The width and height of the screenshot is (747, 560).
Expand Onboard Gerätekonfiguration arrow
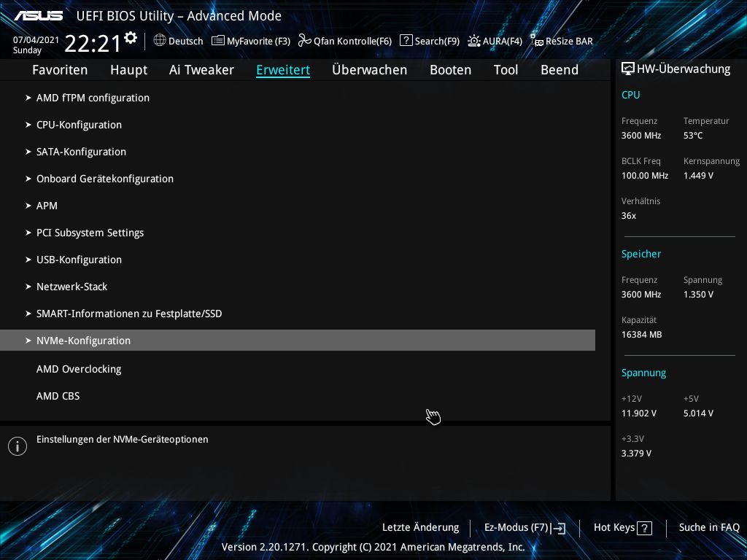28,179
